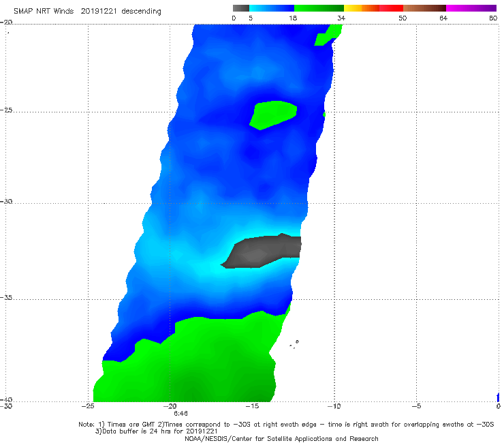Click the color bar label '50'
The width and height of the screenshot is (504, 443).
click(403, 18)
